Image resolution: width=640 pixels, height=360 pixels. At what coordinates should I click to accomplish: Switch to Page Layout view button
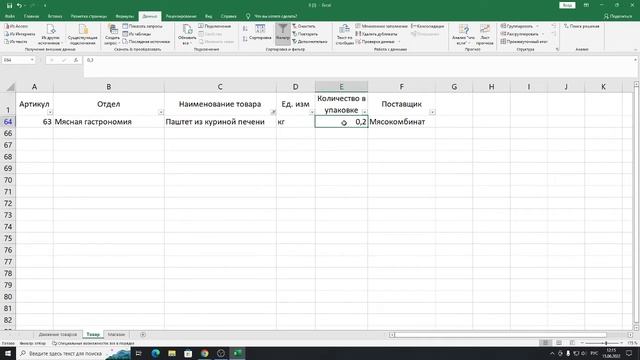[x=559, y=343]
